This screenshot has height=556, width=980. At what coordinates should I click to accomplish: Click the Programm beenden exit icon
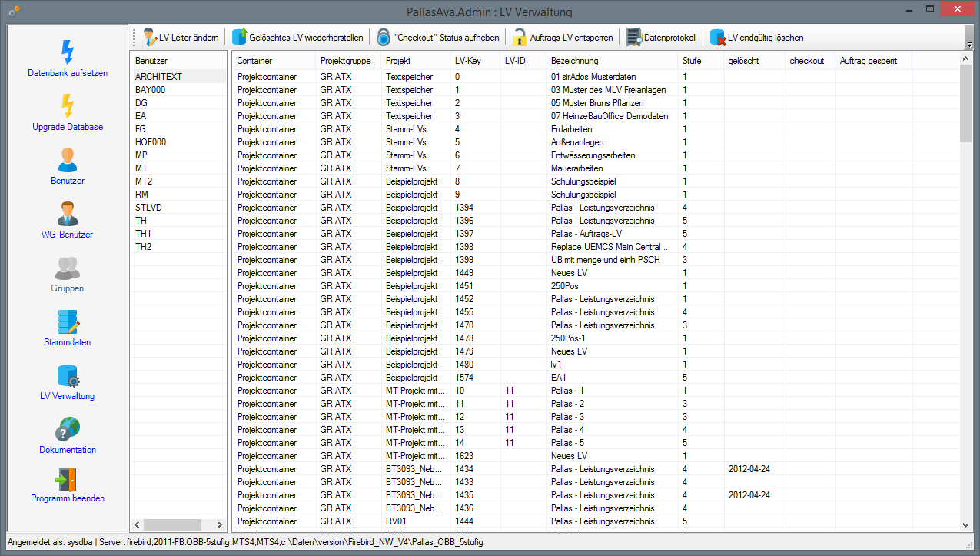click(x=68, y=479)
